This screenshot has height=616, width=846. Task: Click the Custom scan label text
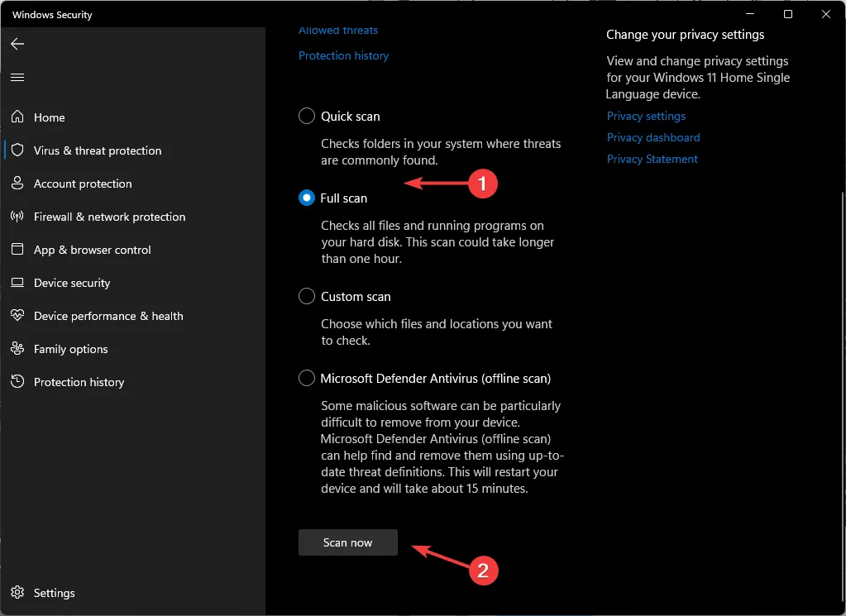[x=356, y=297]
